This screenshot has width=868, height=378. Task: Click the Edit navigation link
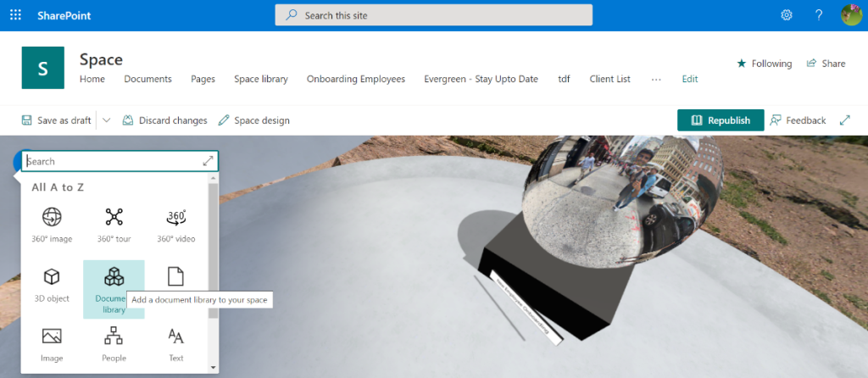(x=690, y=79)
